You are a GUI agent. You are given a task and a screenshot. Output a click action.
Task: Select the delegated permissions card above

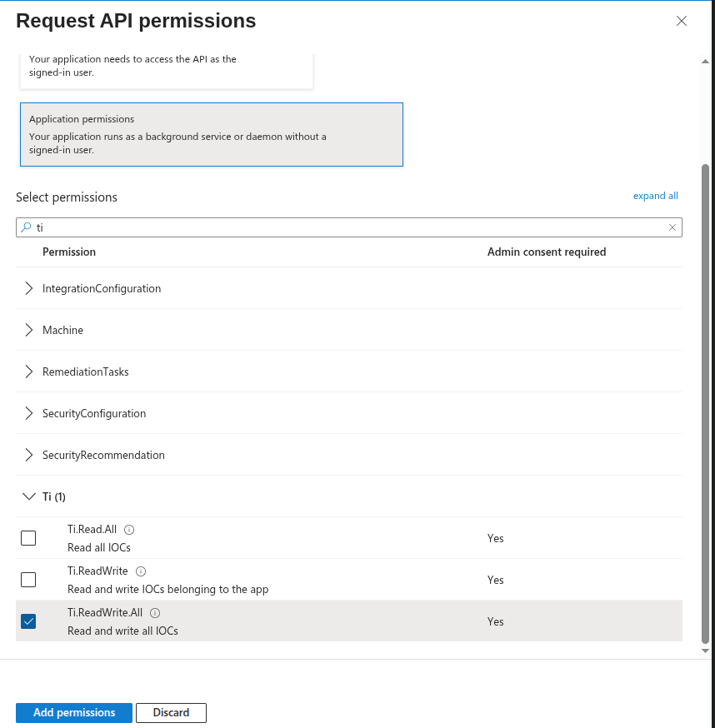pyautogui.click(x=167, y=68)
